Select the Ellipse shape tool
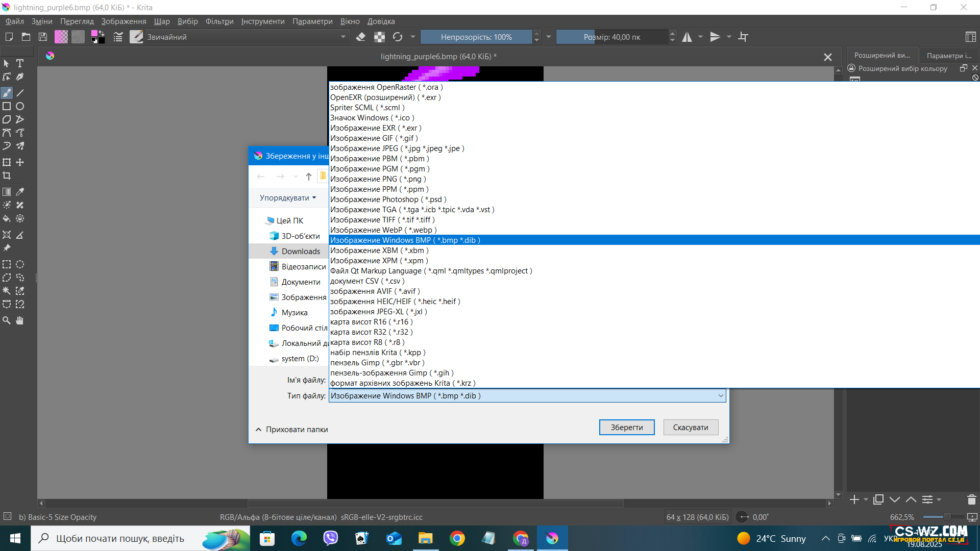Image resolution: width=980 pixels, height=551 pixels. pos(20,106)
